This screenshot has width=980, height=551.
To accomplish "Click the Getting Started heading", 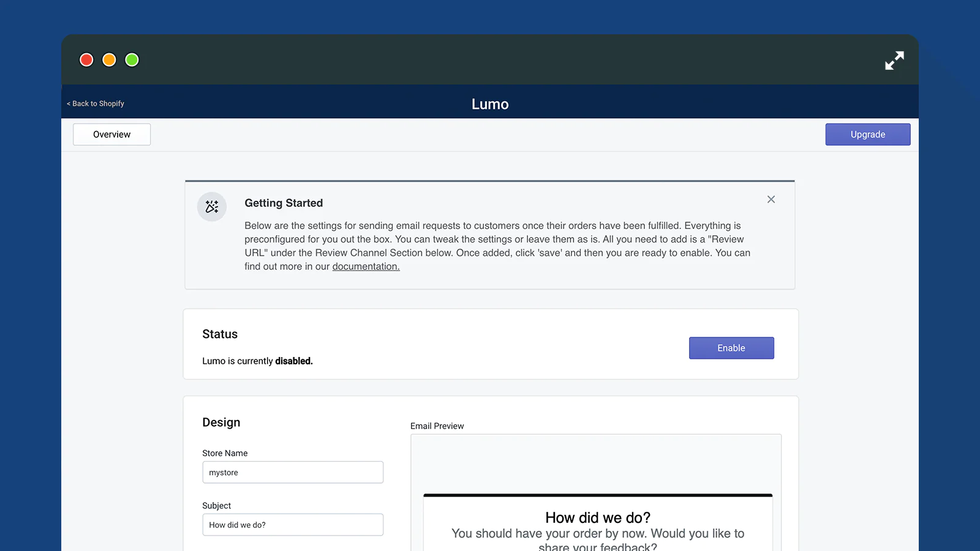I will 284,203.
